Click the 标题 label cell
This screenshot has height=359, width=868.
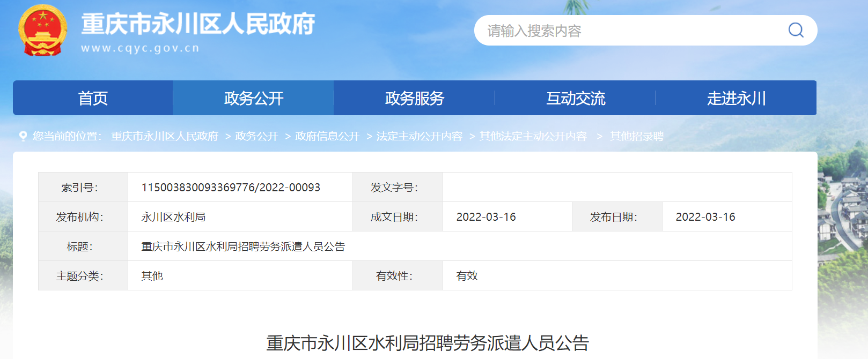pos(83,246)
